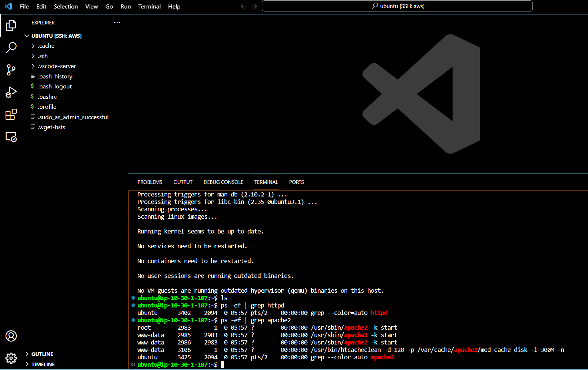Click the .sudo_as_admin_successful file icon
This screenshot has width=588, height=370.
click(33, 117)
